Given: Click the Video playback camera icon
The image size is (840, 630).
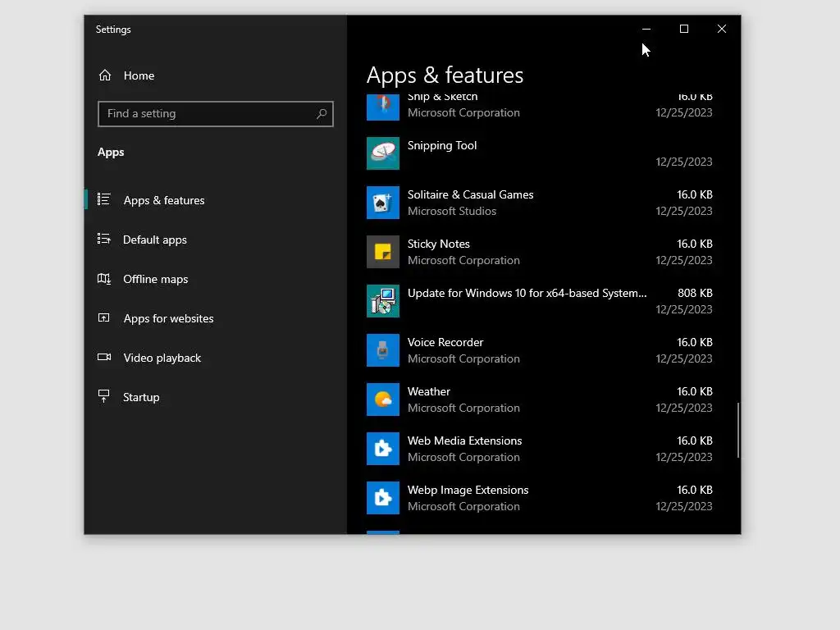Looking at the screenshot, I should click(104, 358).
